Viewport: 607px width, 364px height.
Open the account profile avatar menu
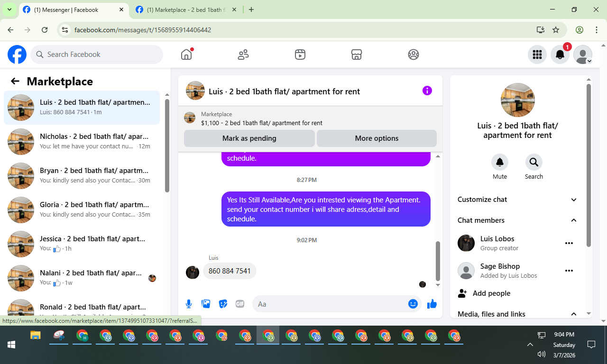click(x=583, y=55)
